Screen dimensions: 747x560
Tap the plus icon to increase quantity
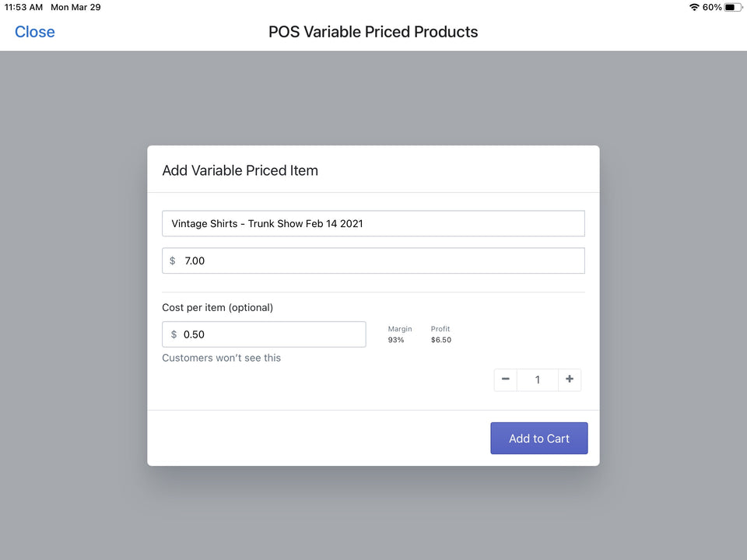pos(570,380)
